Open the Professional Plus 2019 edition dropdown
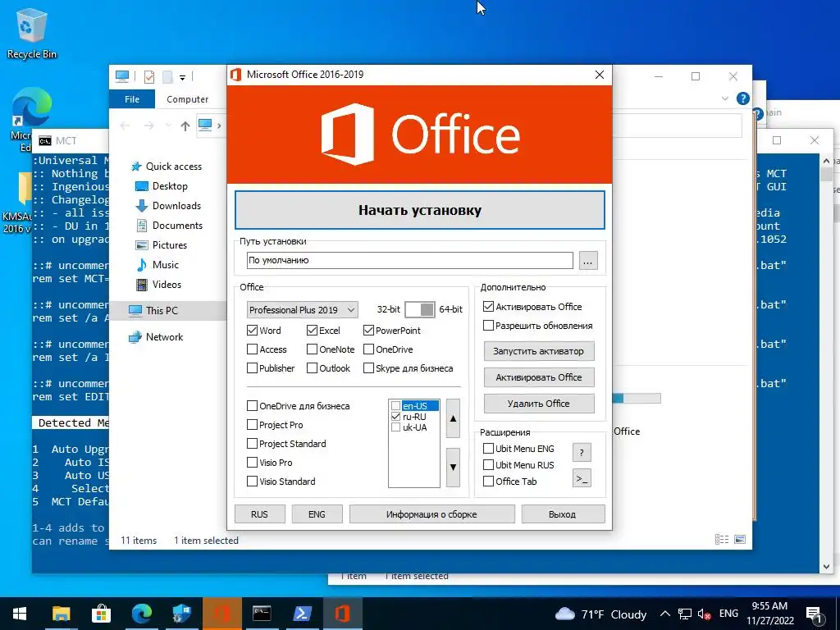This screenshot has height=630, width=840. click(x=302, y=309)
